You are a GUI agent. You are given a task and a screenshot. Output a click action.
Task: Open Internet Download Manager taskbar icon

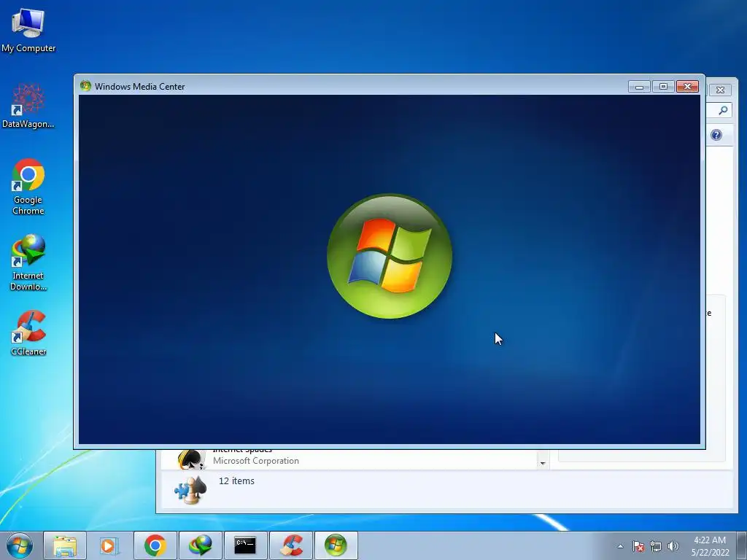coord(200,545)
